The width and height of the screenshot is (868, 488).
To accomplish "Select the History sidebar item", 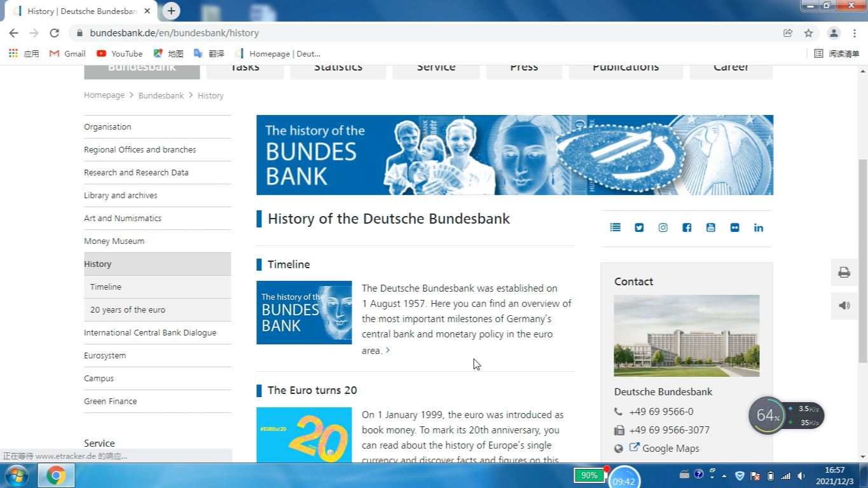I will tap(157, 264).
